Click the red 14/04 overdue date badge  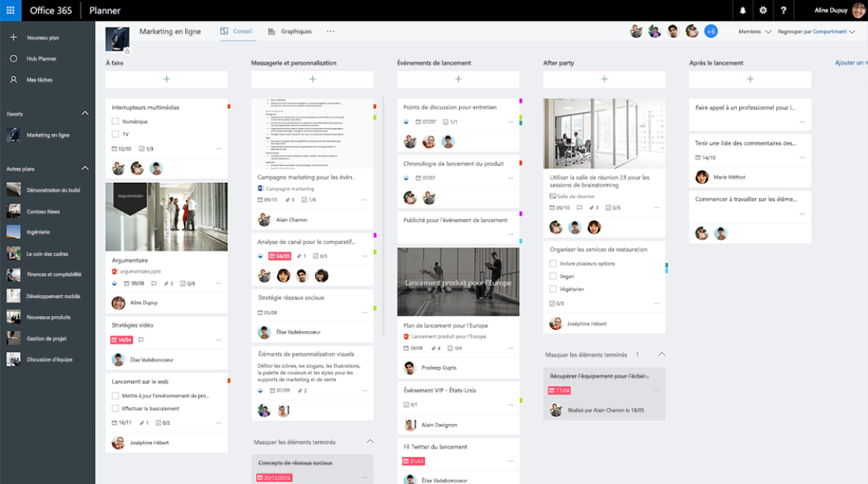tap(122, 340)
